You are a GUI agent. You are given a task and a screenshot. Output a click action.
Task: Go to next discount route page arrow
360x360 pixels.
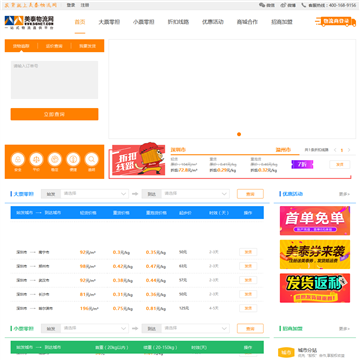349,150
